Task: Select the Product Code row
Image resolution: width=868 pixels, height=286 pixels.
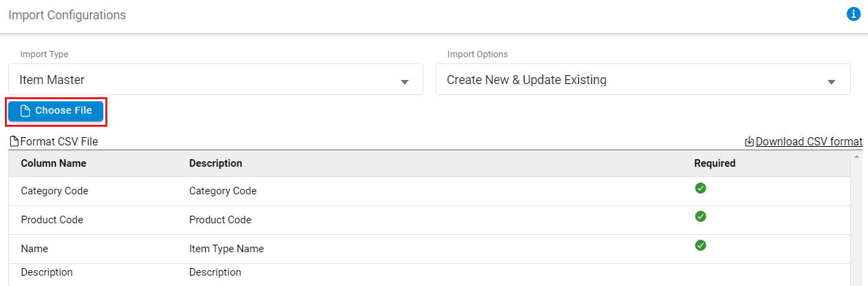Action: coord(52,220)
